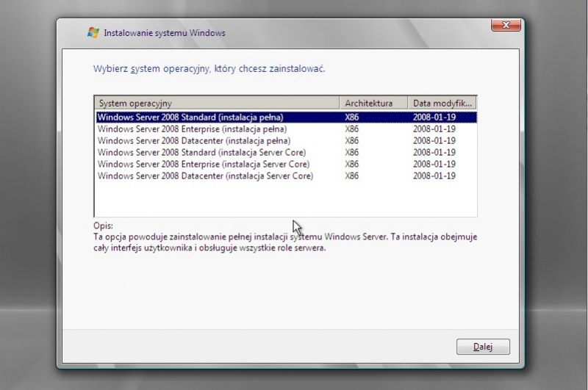Click X86 cell in Standard Server Core row

click(352, 152)
